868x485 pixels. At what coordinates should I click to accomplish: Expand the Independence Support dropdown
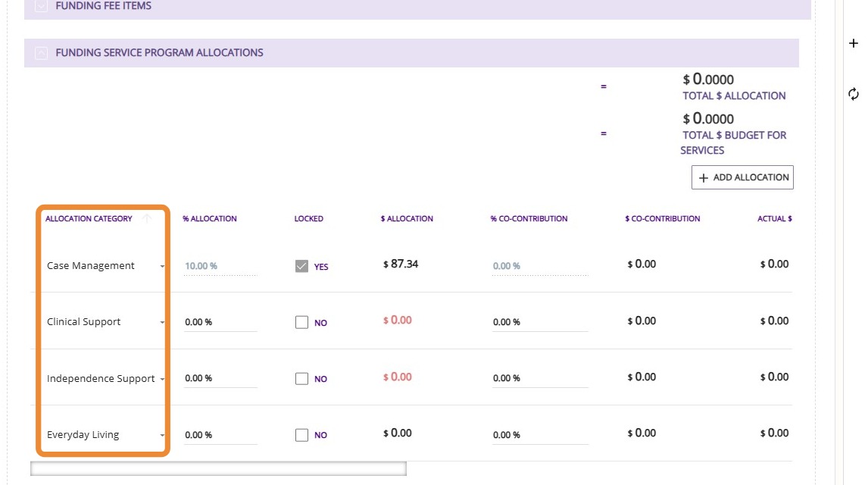162,379
